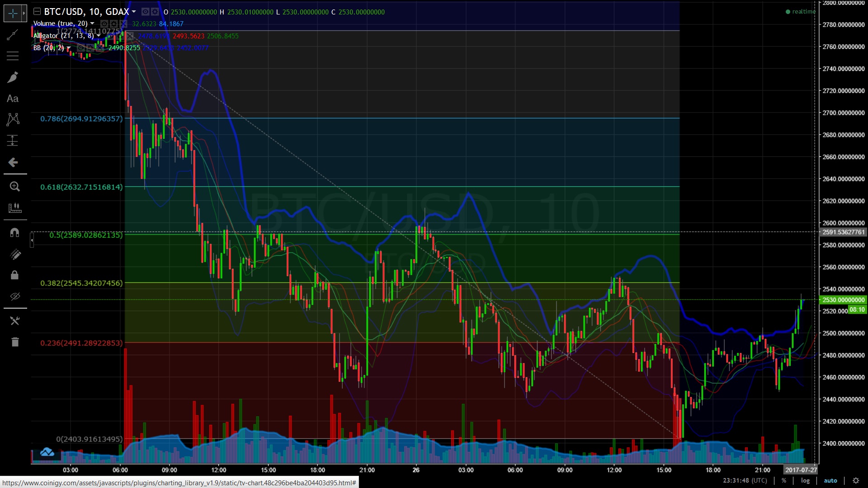Open settings gear for BTC/USD series
Viewport: 868px width, 488px height.
(x=155, y=12)
